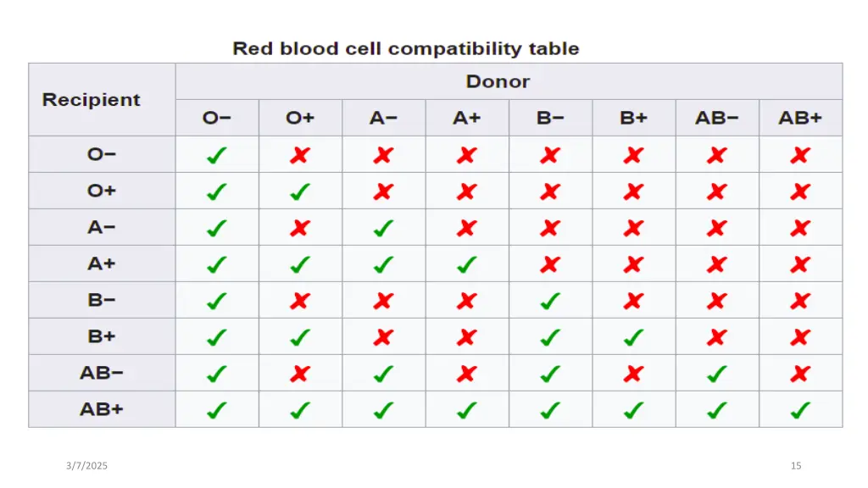The height and width of the screenshot is (488, 868).
Task: Select the check for A+ recipient, A+ donor
Action: pyautogui.click(x=467, y=264)
